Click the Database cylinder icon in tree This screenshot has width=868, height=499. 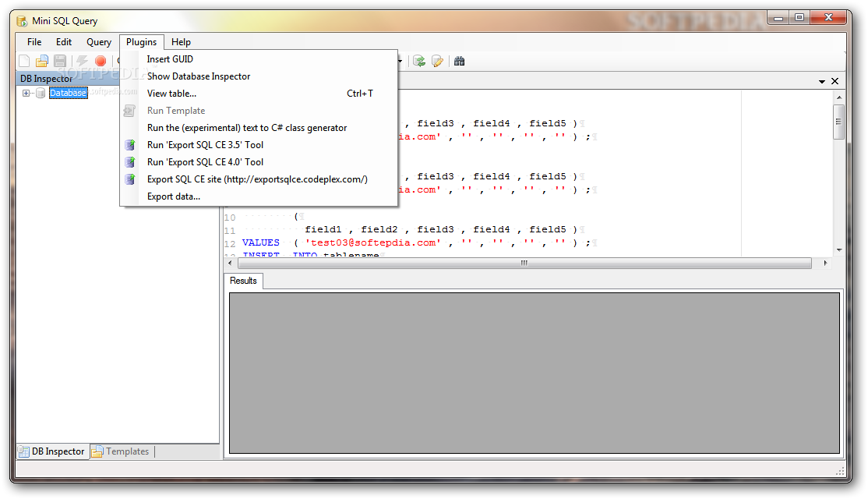coord(41,93)
